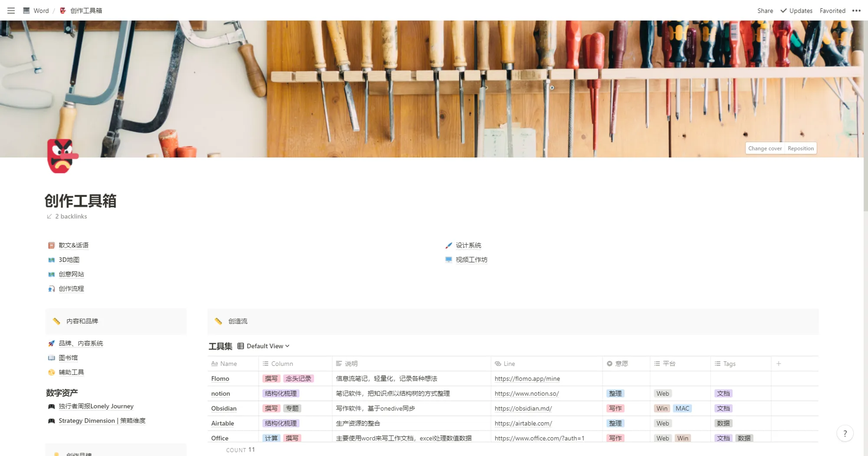Click the 工具集 database title
This screenshot has width=868, height=456.
click(220, 346)
